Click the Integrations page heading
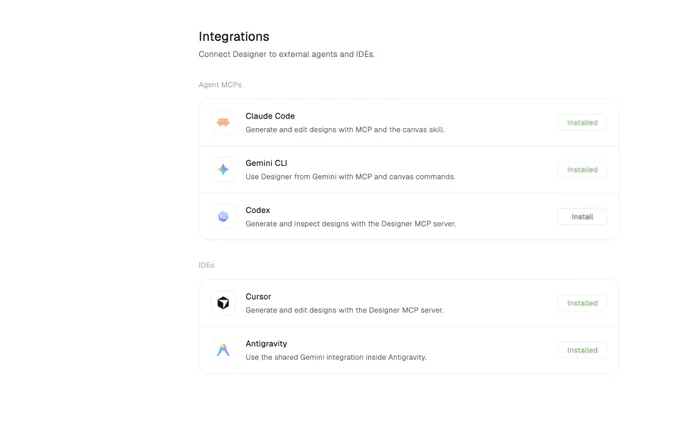 (x=234, y=36)
